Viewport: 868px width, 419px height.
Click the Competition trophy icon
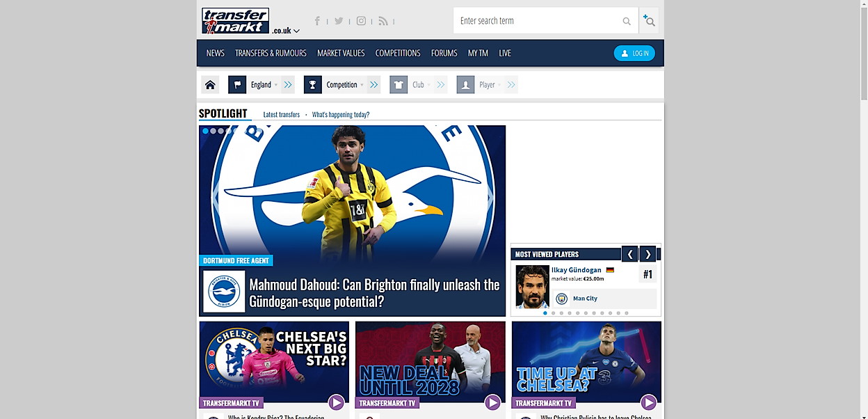313,85
